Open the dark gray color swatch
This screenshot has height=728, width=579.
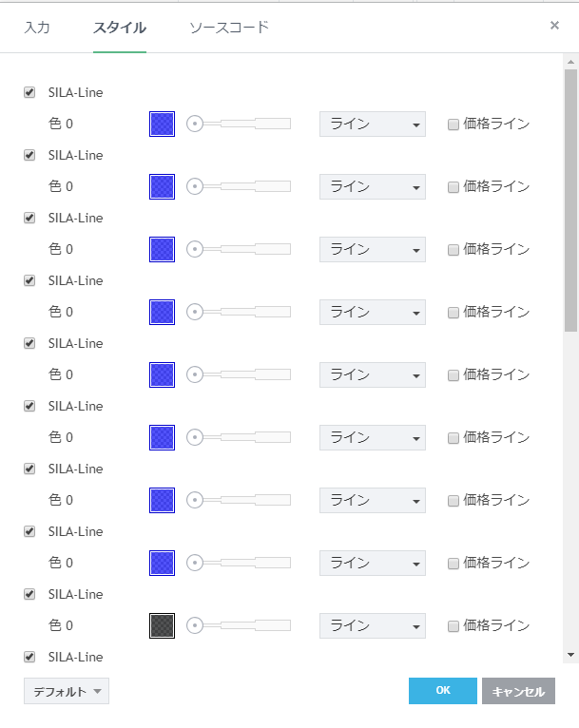coord(162,625)
